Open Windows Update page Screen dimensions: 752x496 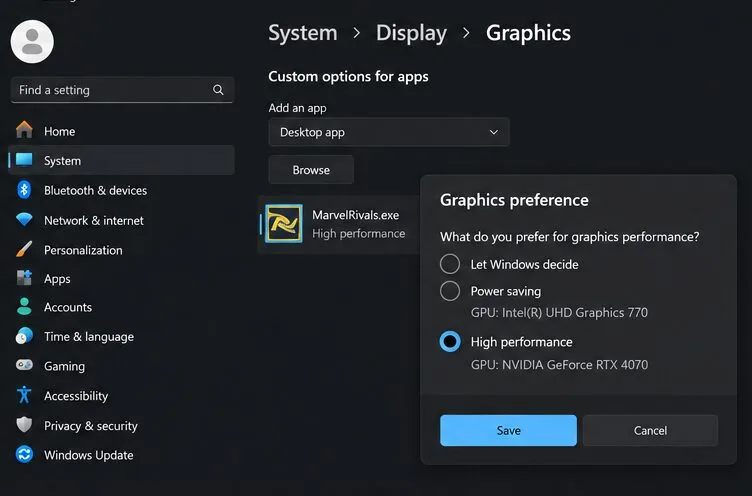point(122,455)
